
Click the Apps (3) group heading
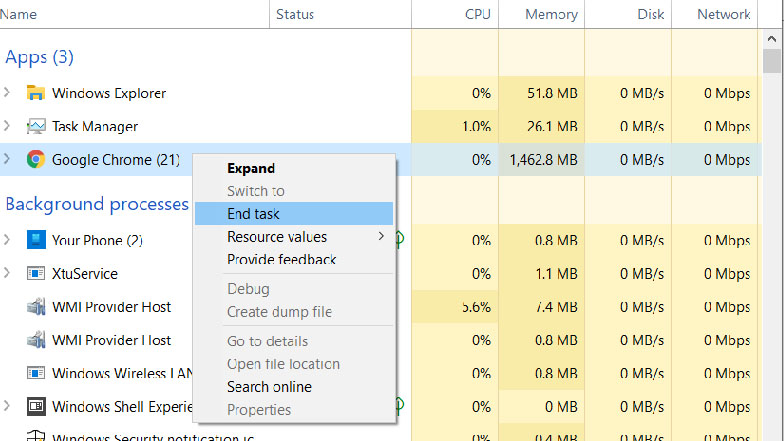[x=40, y=58]
